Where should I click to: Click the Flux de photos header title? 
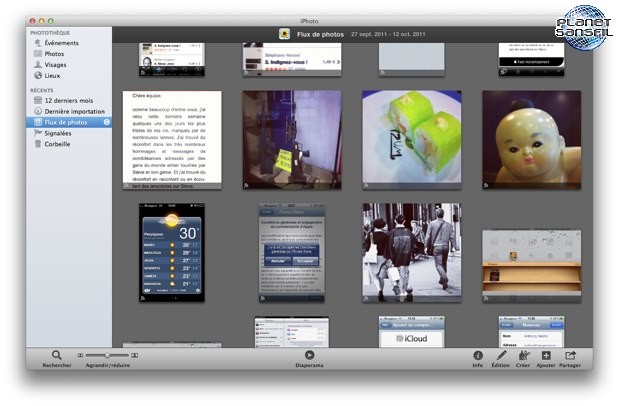click(x=320, y=34)
